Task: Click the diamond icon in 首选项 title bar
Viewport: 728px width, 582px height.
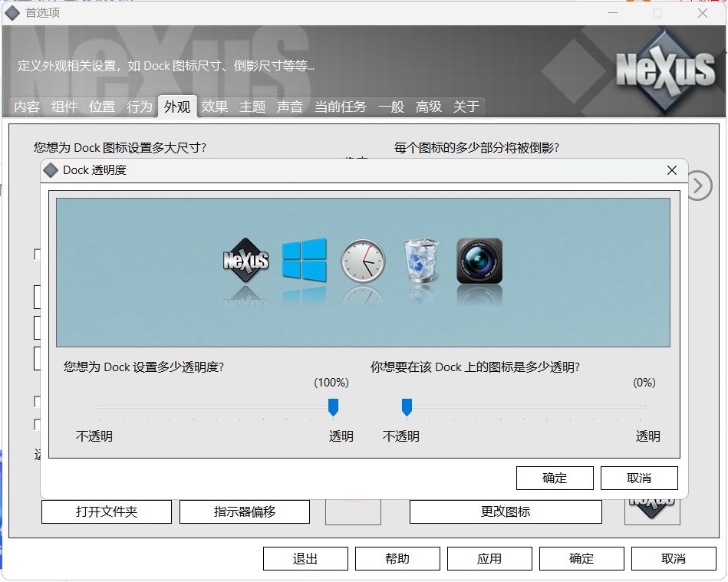Action: [x=12, y=13]
